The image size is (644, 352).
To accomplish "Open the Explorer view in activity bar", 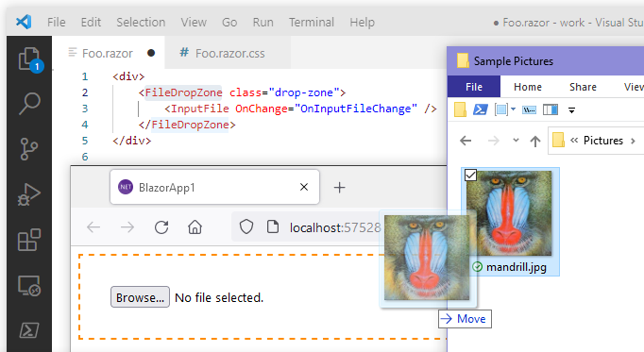I will pyautogui.click(x=29, y=59).
